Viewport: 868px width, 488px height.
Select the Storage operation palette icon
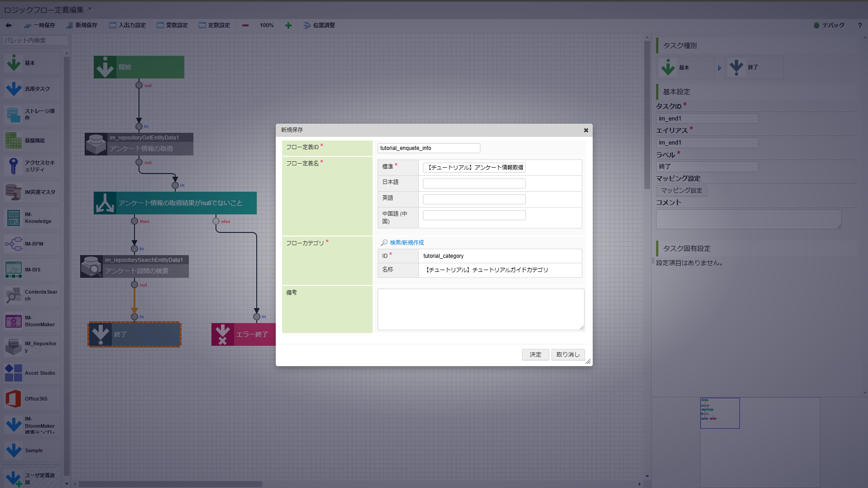click(x=13, y=115)
